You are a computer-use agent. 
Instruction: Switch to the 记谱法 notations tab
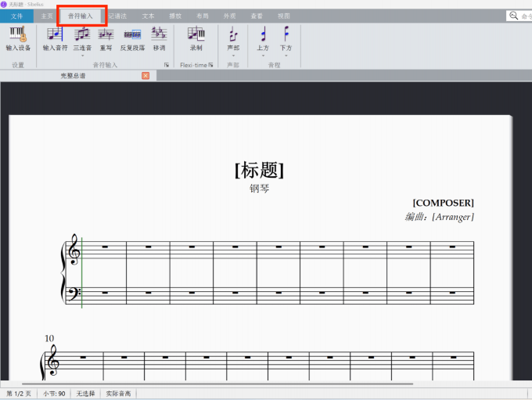(117, 16)
